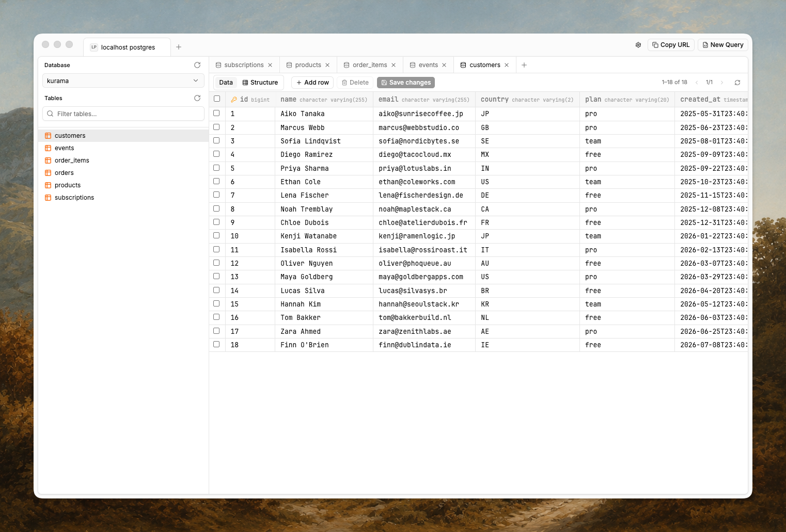This screenshot has height=532, width=786.
Task: Click the Copy URL button
Action: tap(671, 45)
